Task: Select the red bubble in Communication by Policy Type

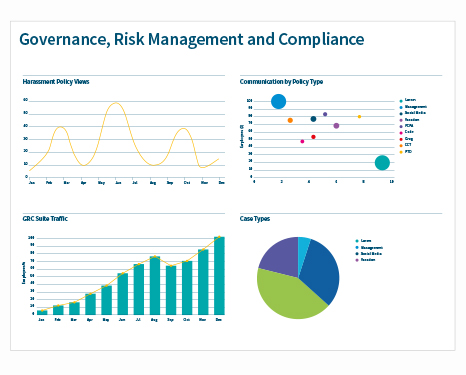Action: [x=313, y=137]
